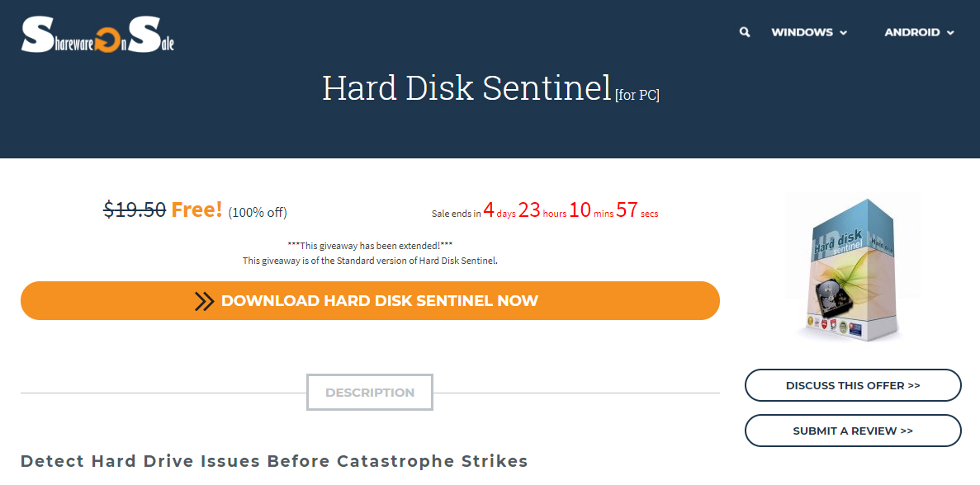Click the crossed-out $19.50 price

135,210
